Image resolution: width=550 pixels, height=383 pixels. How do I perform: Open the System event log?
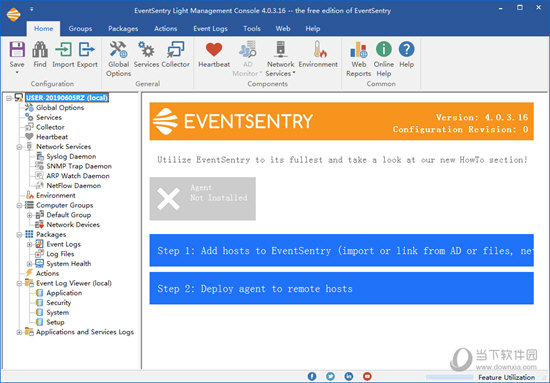(x=58, y=313)
